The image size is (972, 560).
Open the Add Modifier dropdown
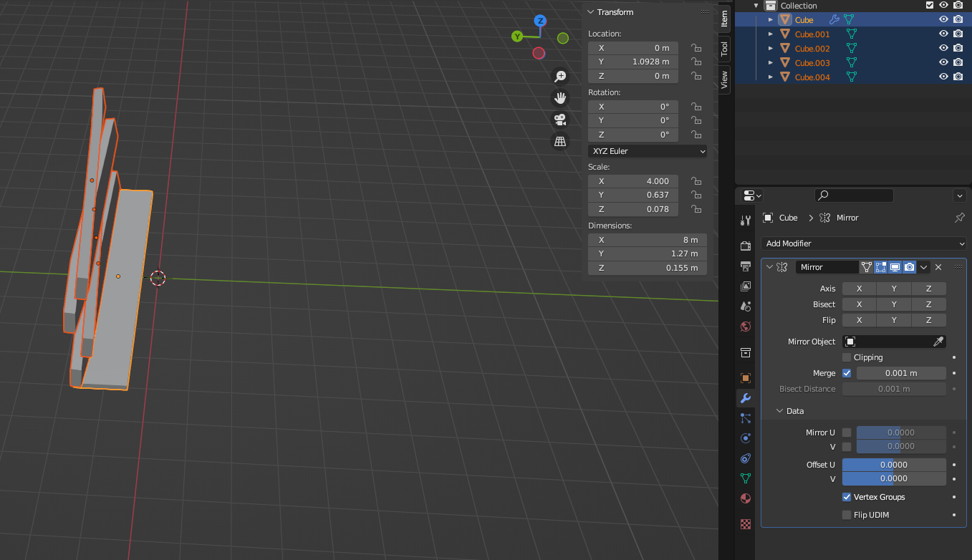tap(864, 243)
